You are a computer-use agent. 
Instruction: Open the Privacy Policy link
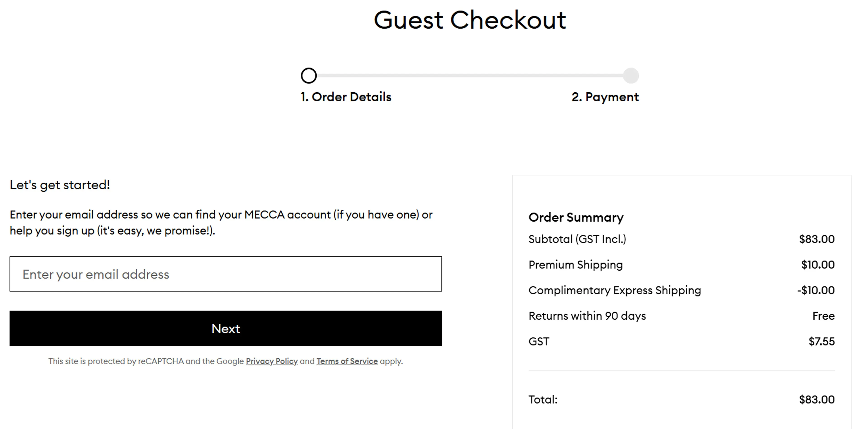point(271,361)
